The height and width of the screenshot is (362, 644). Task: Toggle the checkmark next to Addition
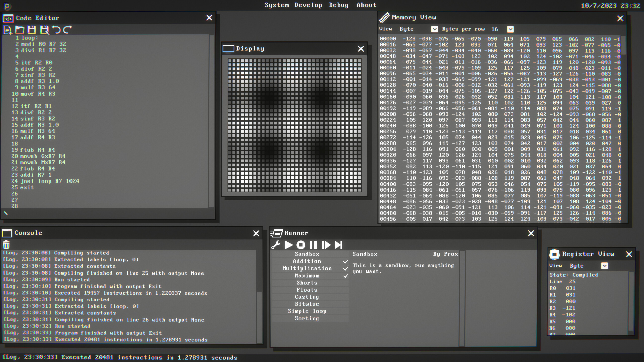click(x=346, y=261)
